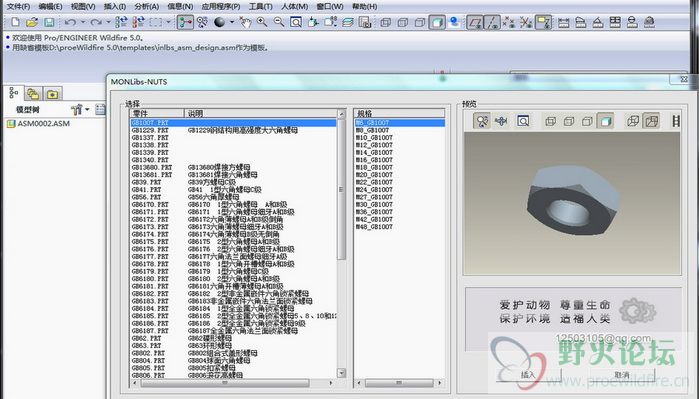Set preview to no hidden display
This screenshot has height=399, width=699.
[587, 121]
